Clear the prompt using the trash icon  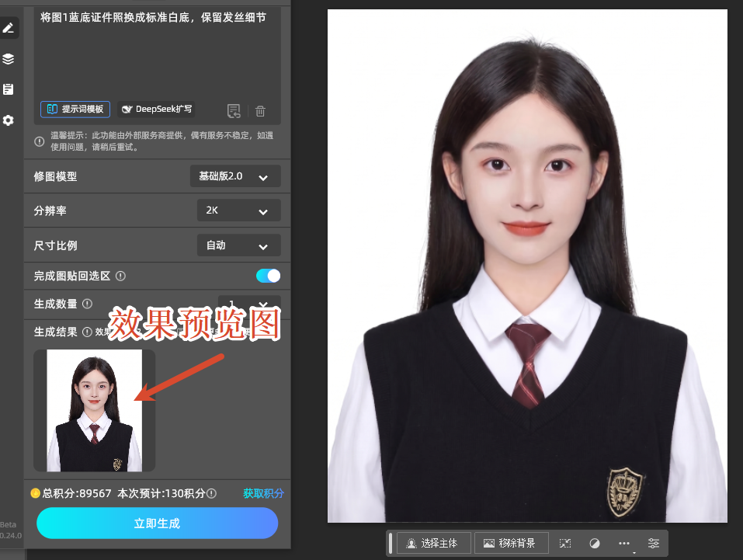[259, 110]
